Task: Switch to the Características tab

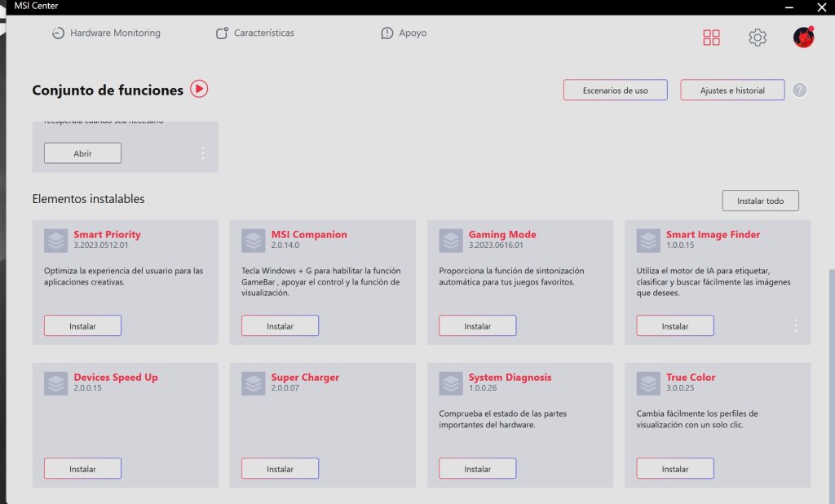Action: tap(254, 33)
